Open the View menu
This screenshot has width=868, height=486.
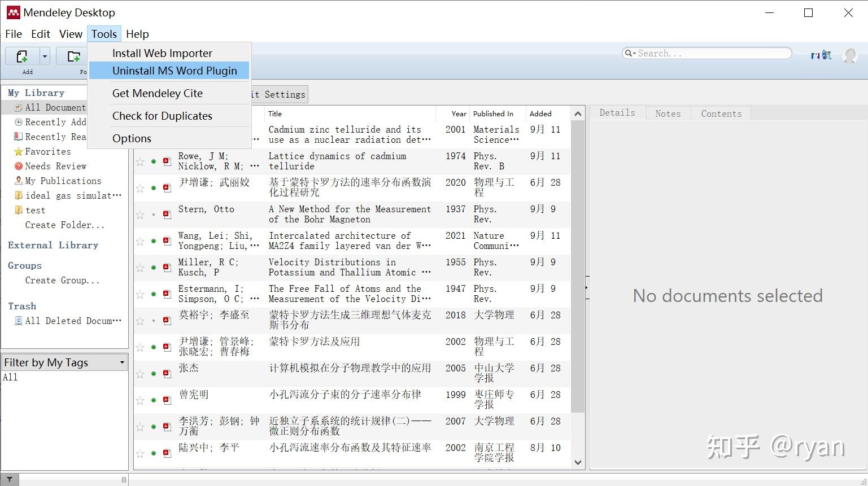pyautogui.click(x=71, y=34)
